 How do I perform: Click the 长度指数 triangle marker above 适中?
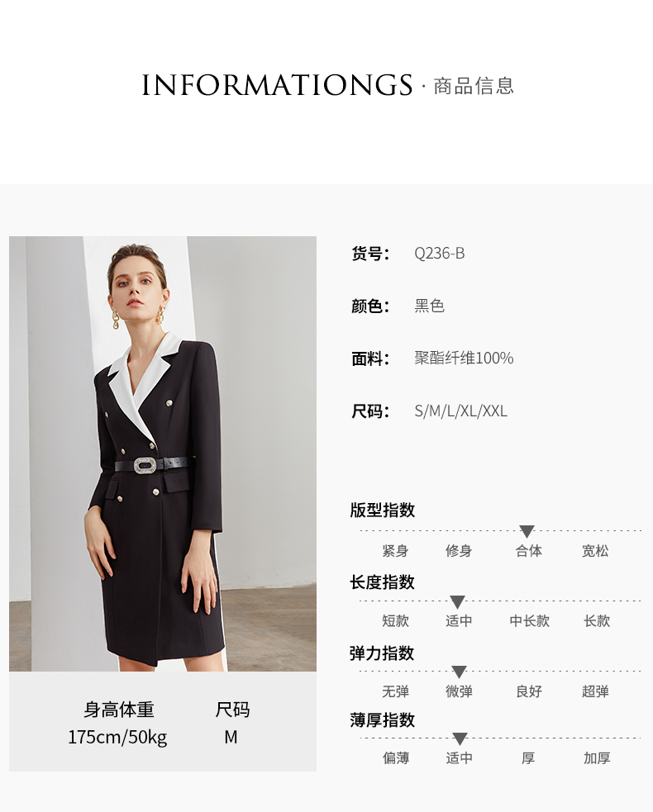(457, 601)
